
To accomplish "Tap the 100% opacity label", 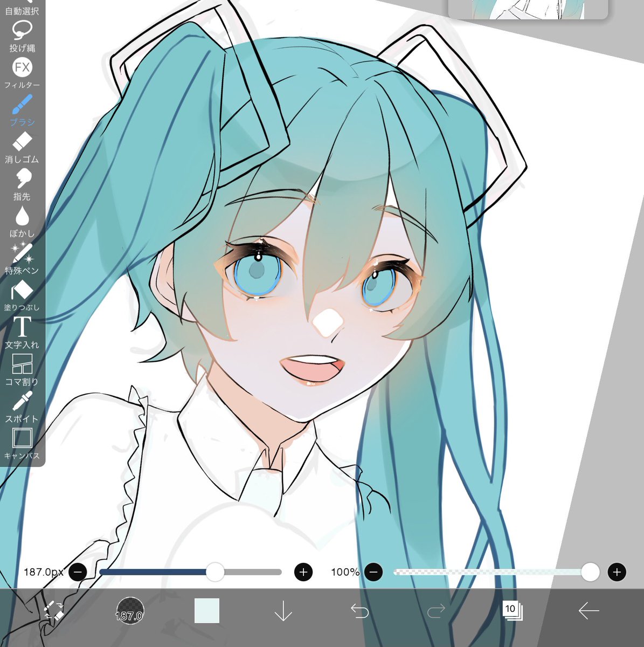I will tap(345, 572).
